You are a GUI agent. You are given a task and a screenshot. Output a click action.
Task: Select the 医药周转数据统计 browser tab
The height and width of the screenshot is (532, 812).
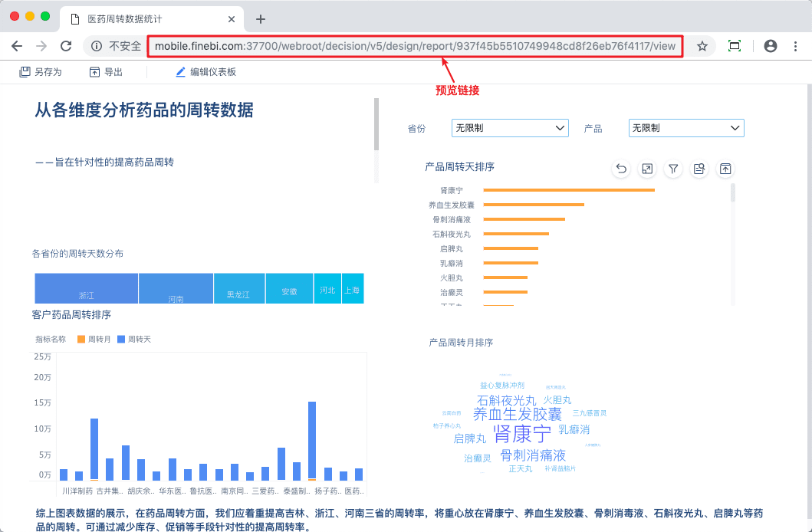(x=152, y=19)
